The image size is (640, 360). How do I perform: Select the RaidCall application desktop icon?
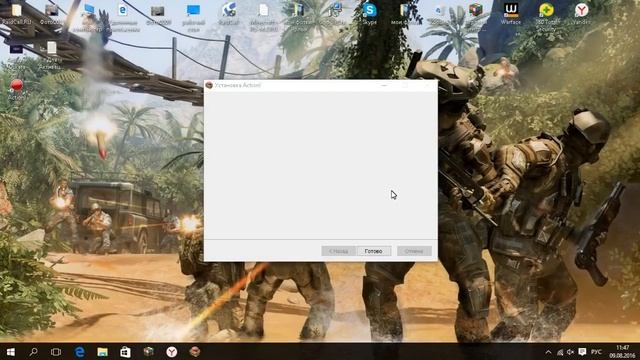229,14
